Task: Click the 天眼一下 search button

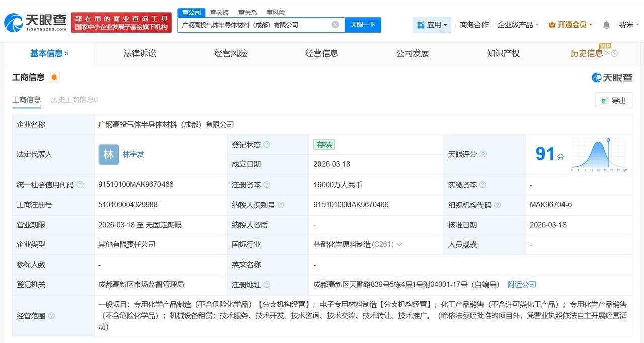Action: coord(363,24)
